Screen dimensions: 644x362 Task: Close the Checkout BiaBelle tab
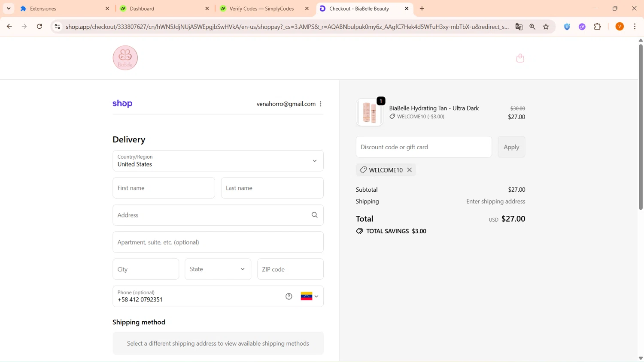pyautogui.click(x=407, y=9)
